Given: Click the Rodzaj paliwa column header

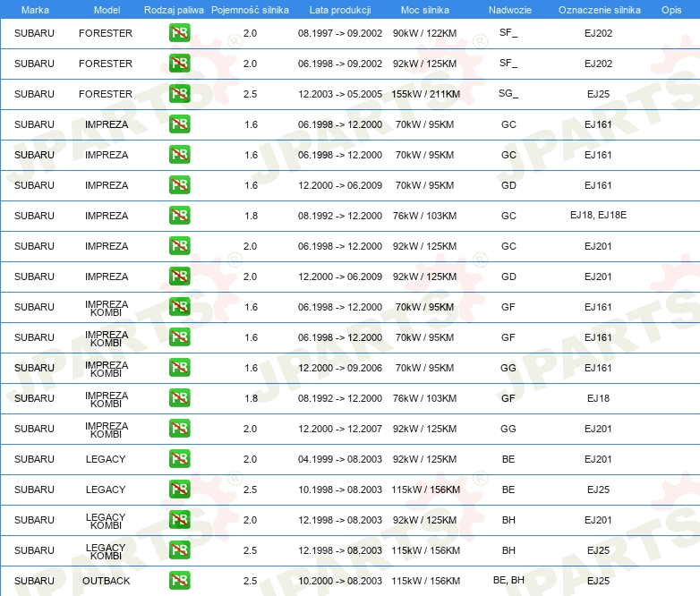Looking at the screenshot, I should pos(174,10).
